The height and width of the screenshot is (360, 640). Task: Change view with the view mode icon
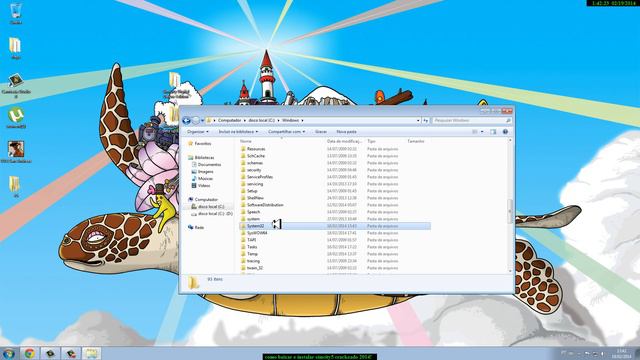click(x=475, y=132)
